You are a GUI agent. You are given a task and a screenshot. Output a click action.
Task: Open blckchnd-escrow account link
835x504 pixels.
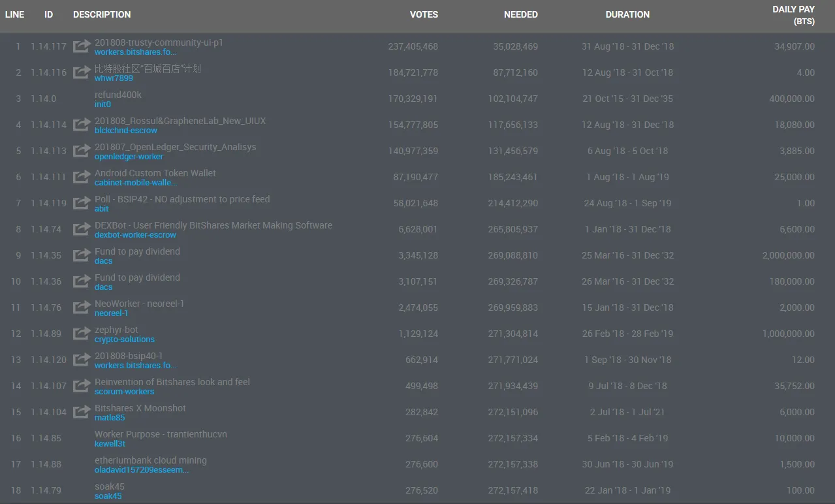126,131
